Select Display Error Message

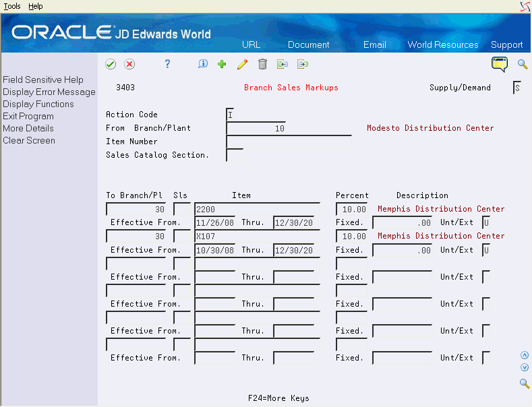pyautogui.click(x=49, y=92)
